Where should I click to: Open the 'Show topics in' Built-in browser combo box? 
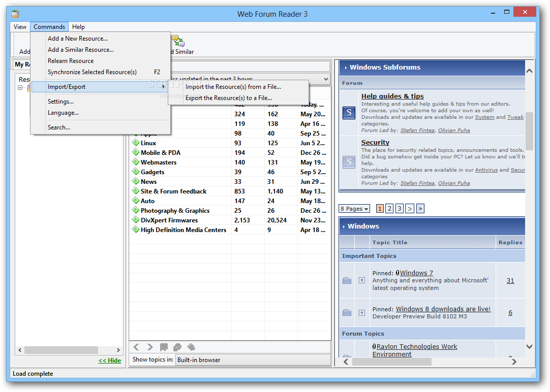coord(253,360)
